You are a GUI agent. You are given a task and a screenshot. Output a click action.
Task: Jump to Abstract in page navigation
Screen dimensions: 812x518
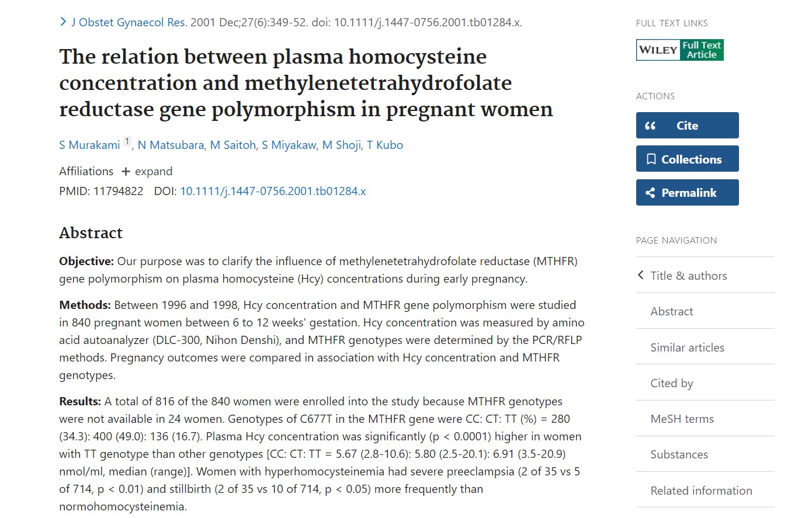click(x=672, y=311)
